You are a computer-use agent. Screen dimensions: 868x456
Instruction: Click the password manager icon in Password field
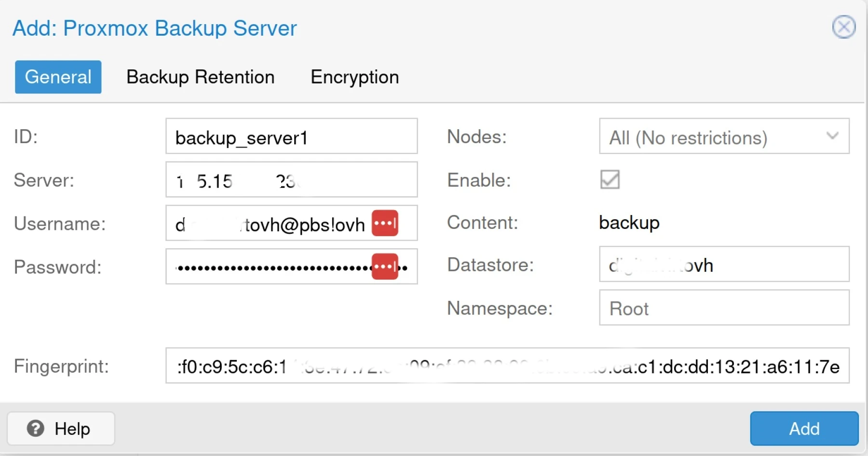click(x=384, y=266)
